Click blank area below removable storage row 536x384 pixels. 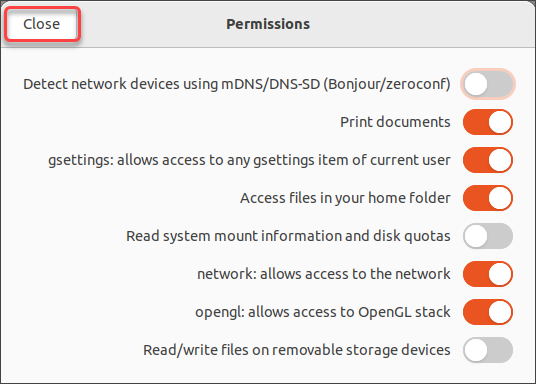(268, 373)
